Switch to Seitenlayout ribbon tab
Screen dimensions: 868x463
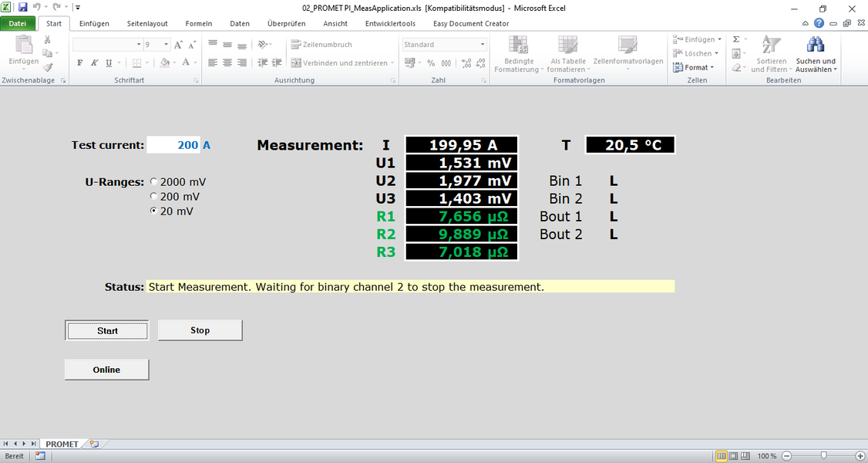pos(147,23)
